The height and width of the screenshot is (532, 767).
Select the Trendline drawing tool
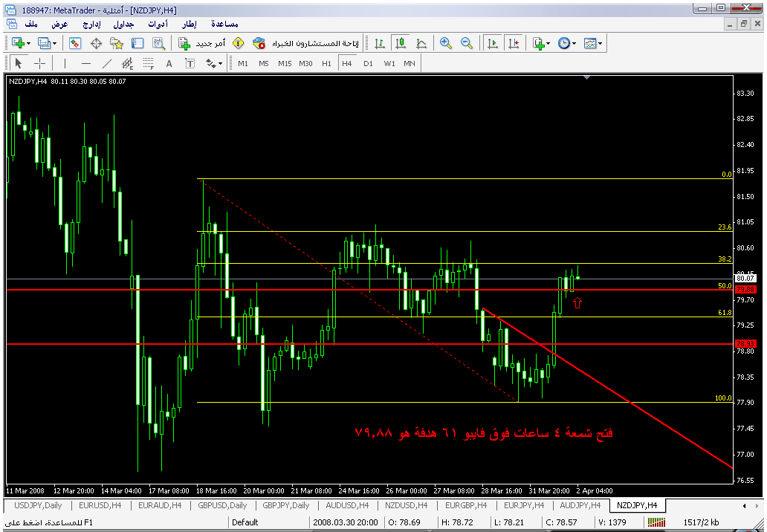pos(106,63)
